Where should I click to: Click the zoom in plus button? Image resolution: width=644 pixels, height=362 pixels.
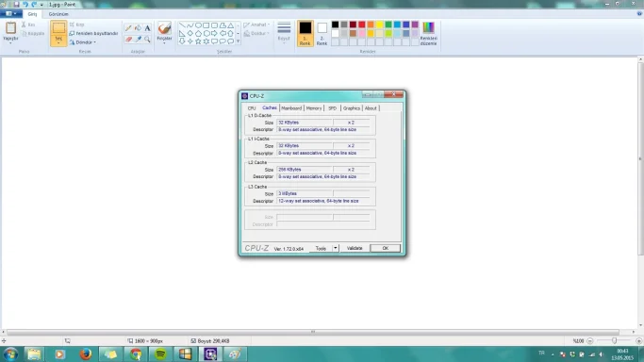click(x=638, y=341)
